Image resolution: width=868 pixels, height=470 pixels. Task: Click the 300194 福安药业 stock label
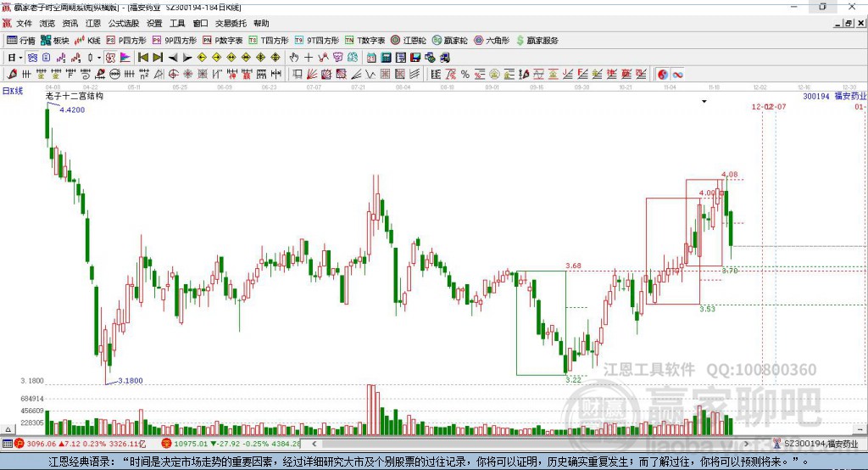click(835, 96)
